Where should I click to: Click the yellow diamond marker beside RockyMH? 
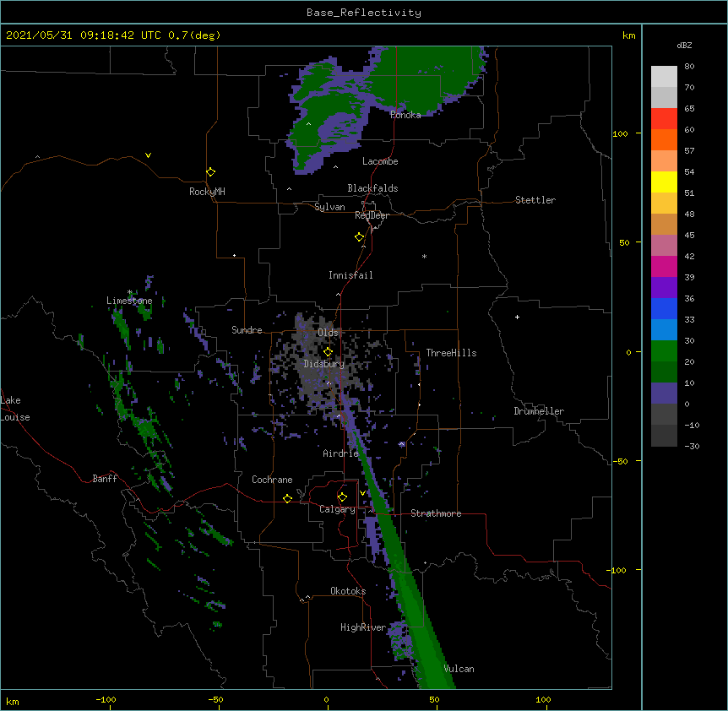pos(211,172)
